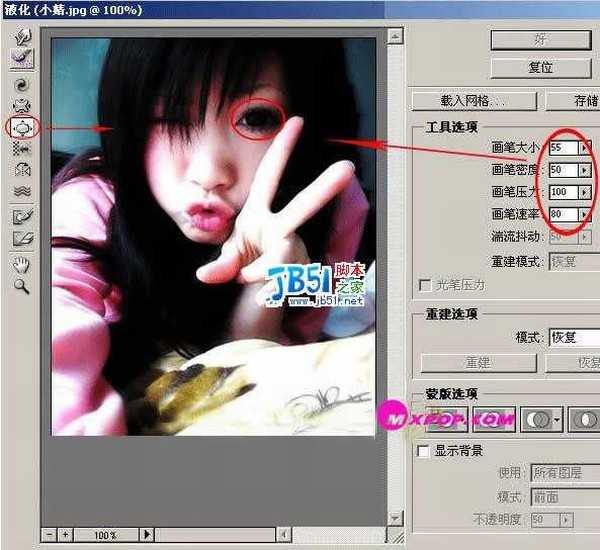Viewport: 600px width, 550px height.
Task: Select the Pucker tool
Action: click(x=22, y=106)
